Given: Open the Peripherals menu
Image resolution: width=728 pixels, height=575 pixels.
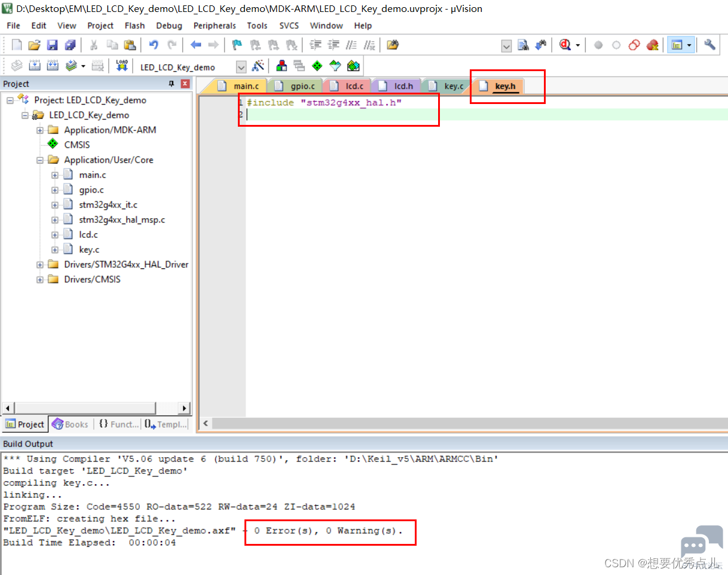Looking at the screenshot, I should click(x=215, y=26).
